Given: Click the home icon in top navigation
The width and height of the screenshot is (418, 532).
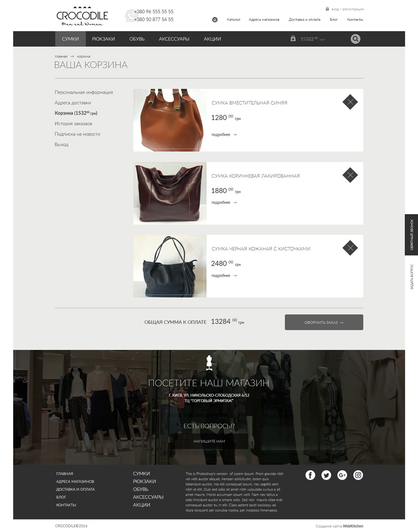Looking at the screenshot, I should 215,19.
